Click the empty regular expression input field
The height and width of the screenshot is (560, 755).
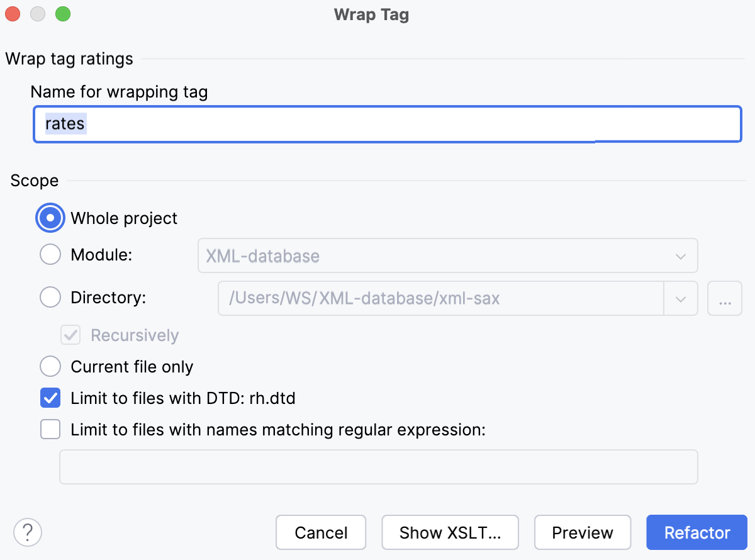(378, 467)
